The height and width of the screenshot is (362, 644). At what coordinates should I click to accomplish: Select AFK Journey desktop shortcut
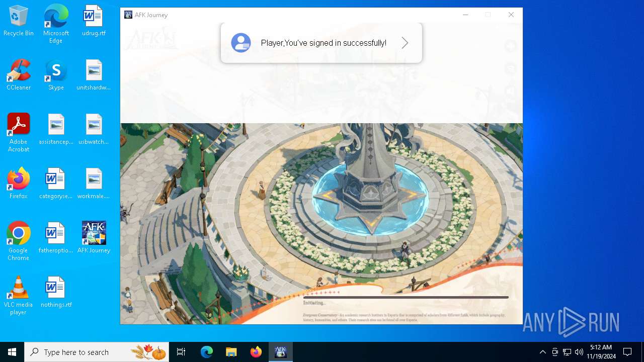94,238
